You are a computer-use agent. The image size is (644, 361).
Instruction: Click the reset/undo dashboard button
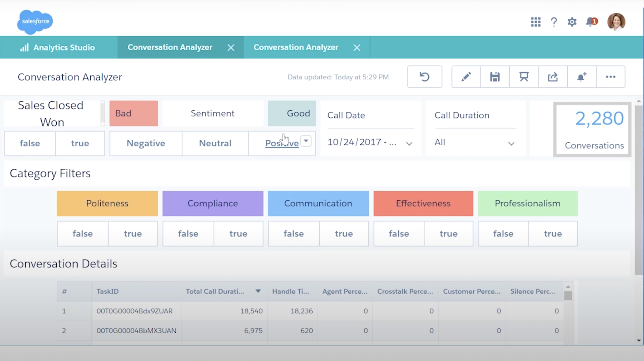(x=424, y=77)
